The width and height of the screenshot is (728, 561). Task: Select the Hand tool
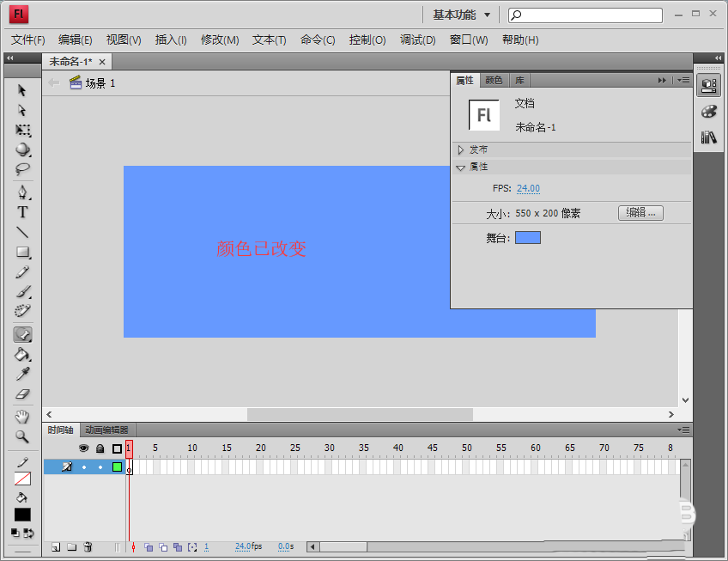pyautogui.click(x=22, y=417)
